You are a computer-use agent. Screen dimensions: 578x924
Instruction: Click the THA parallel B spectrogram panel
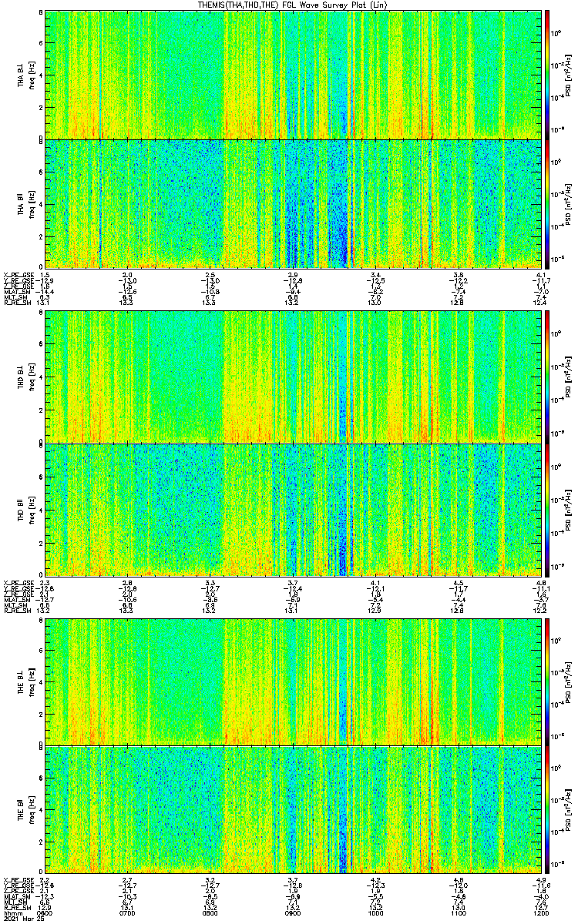293,203
